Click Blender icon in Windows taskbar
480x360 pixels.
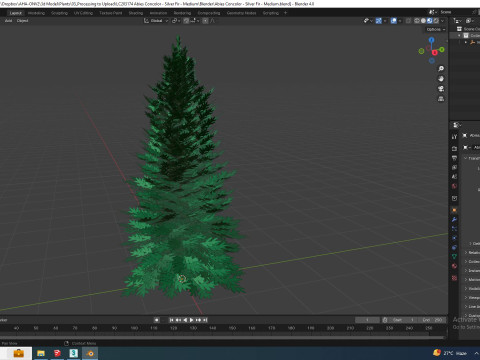coord(90,353)
